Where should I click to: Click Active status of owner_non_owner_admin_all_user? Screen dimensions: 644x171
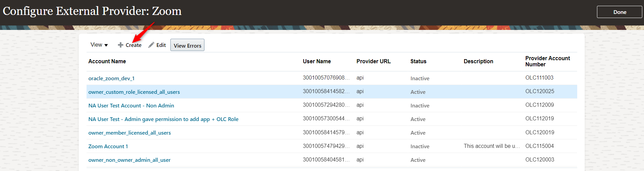pyautogui.click(x=418, y=160)
